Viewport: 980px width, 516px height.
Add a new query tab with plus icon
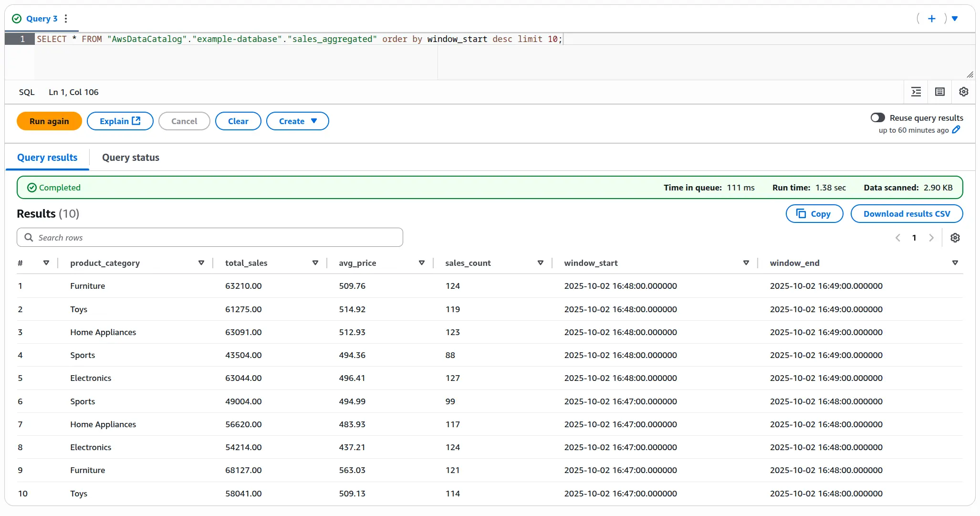coord(931,19)
